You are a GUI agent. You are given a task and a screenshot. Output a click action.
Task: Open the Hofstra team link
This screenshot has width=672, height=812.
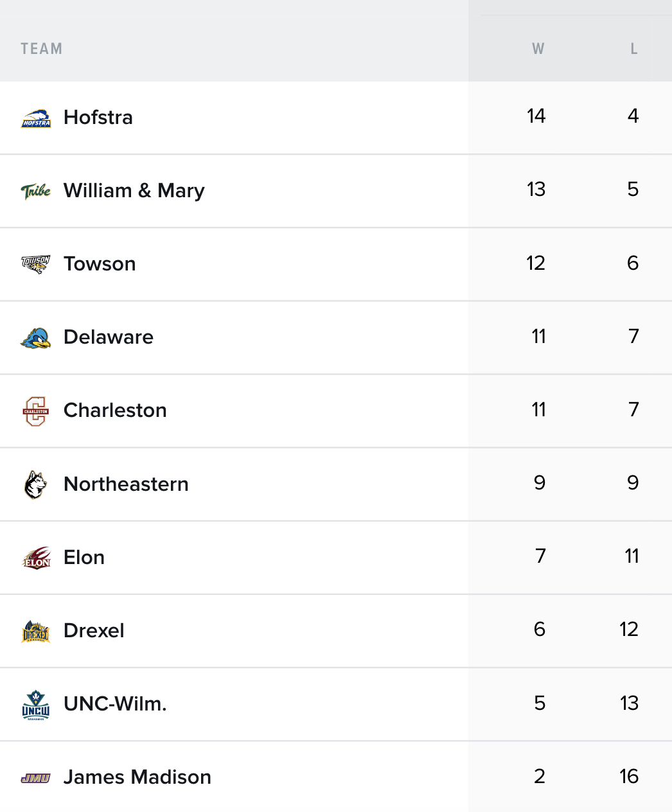pyautogui.click(x=98, y=118)
